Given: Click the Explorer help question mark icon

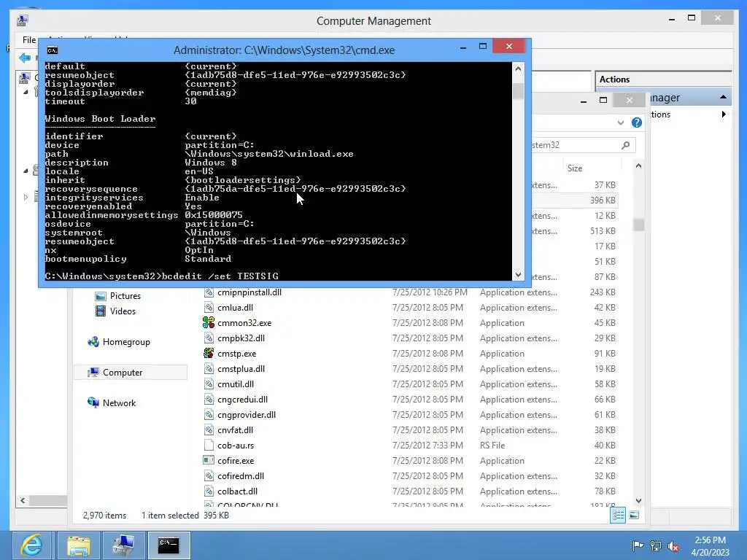Looking at the screenshot, I should click(636, 122).
